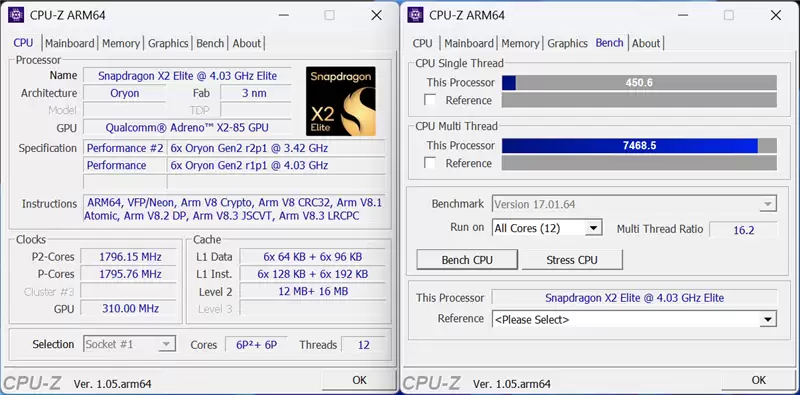Click OK in the right CPU-Z window
This screenshot has width=800, height=395.
coord(759,380)
